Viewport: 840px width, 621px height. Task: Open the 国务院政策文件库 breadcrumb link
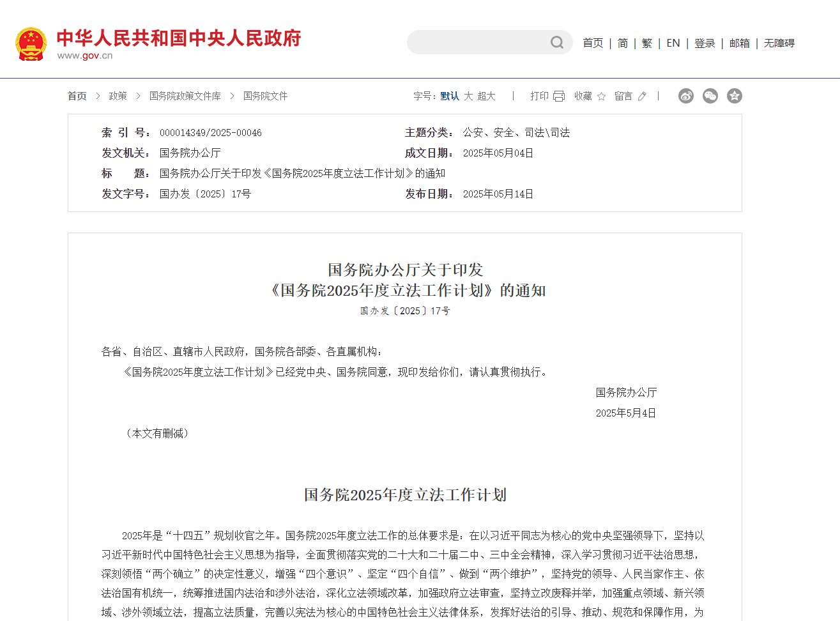[x=183, y=96]
